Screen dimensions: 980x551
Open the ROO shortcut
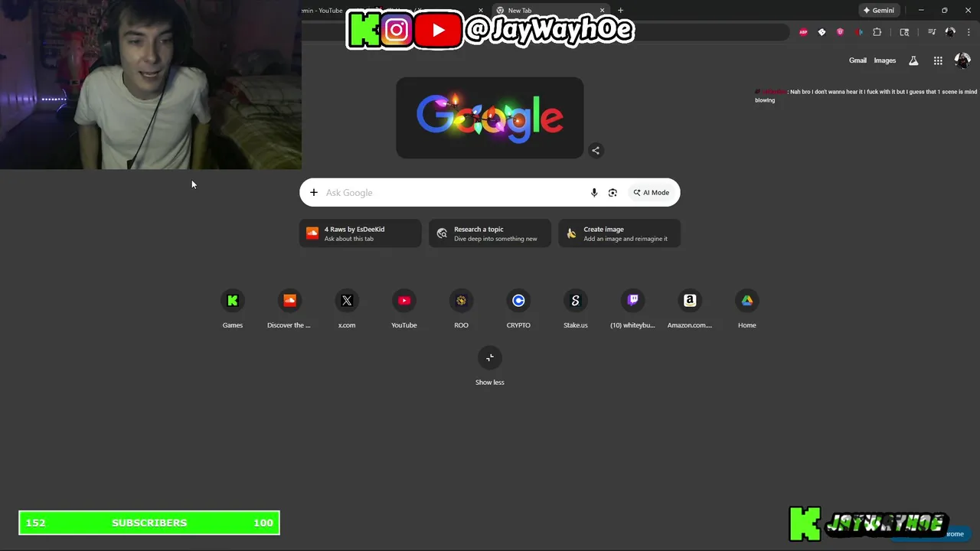(x=461, y=308)
